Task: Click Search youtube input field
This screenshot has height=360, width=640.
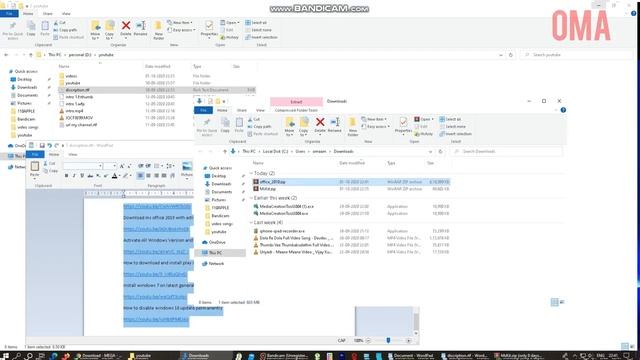Action: pos(577,55)
